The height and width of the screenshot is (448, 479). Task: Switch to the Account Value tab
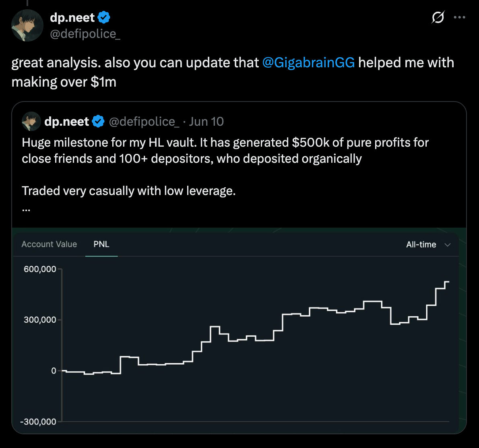pyautogui.click(x=49, y=244)
